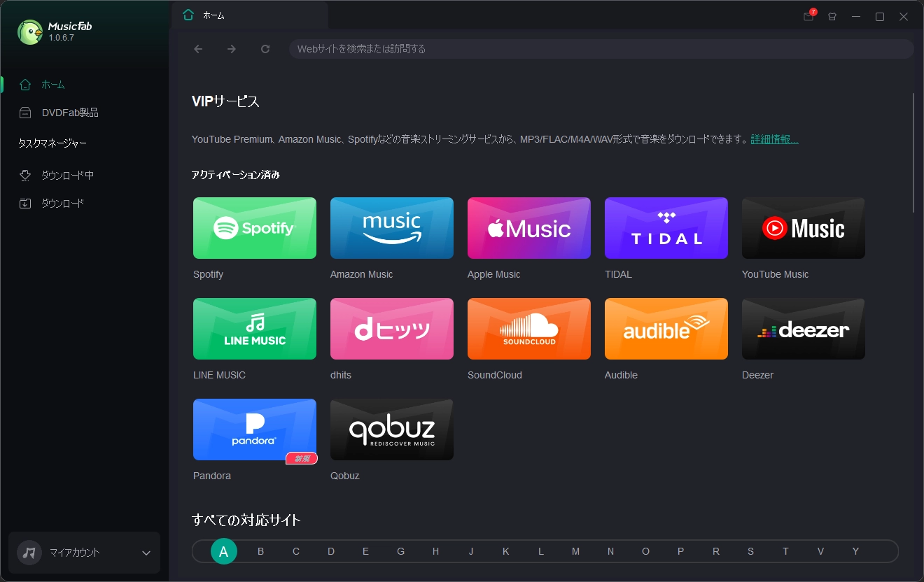
Task: Click the website search address field
Action: [601, 49]
